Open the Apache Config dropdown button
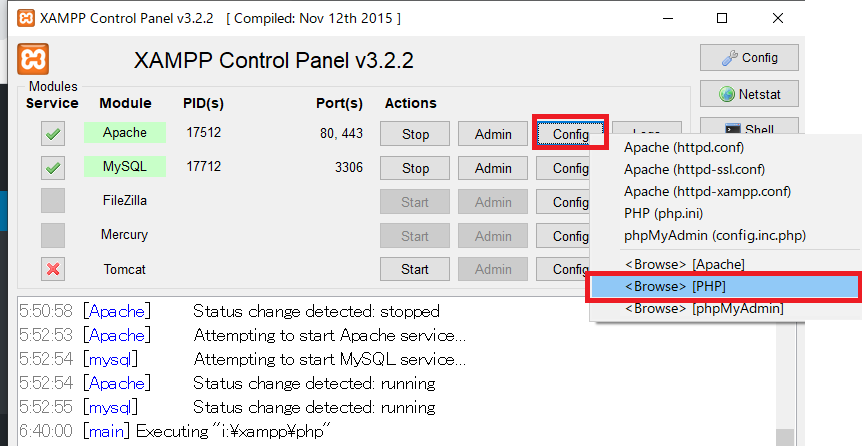 coord(570,134)
